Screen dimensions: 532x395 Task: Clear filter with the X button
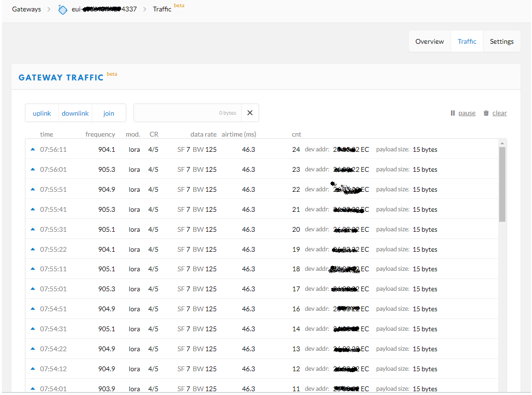(x=250, y=113)
